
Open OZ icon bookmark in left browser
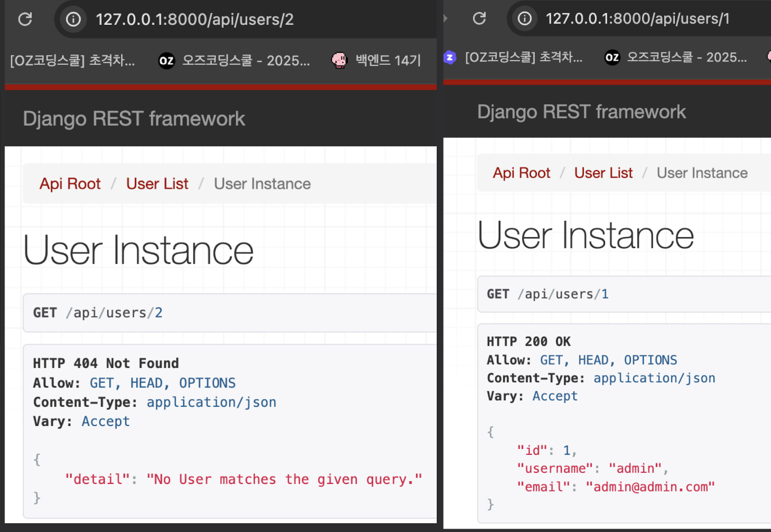pyautogui.click(x=167, y=60)
